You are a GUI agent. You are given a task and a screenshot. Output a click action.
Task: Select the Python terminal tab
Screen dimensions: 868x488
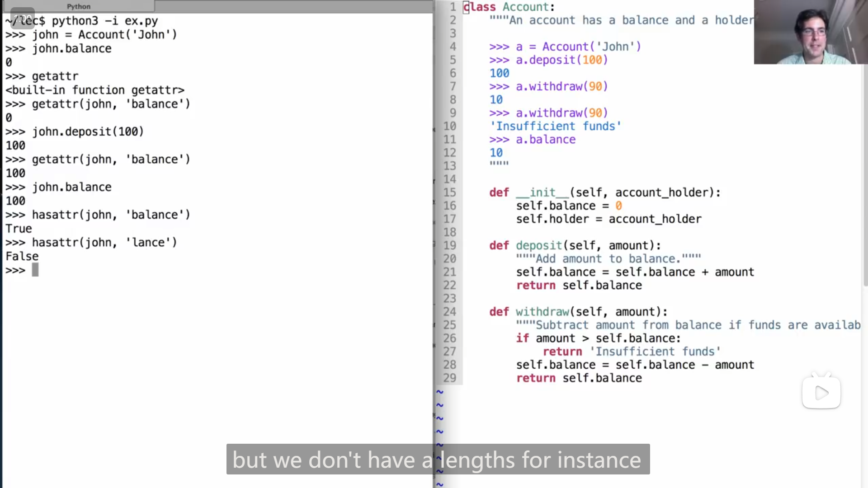pyautogui.click(x=78, y=6)
